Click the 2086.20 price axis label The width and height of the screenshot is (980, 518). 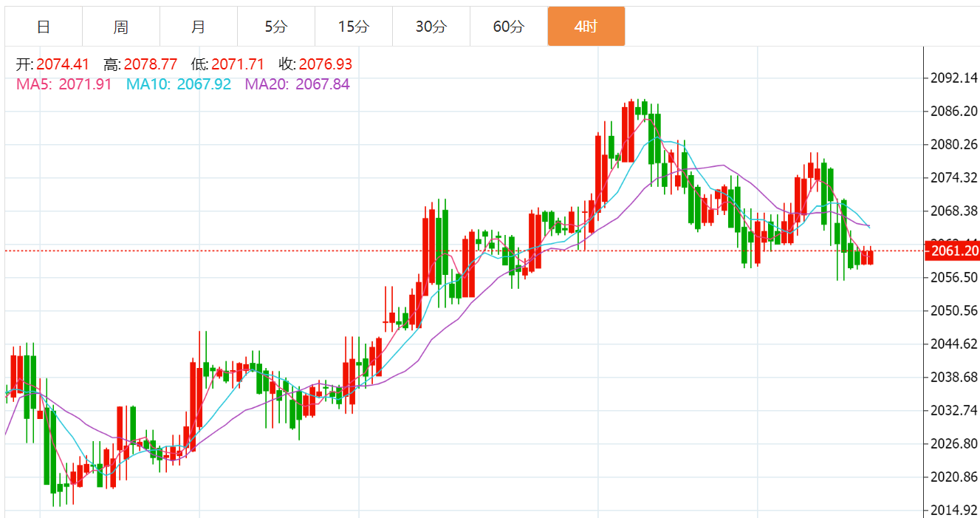[x=955, y=112]
